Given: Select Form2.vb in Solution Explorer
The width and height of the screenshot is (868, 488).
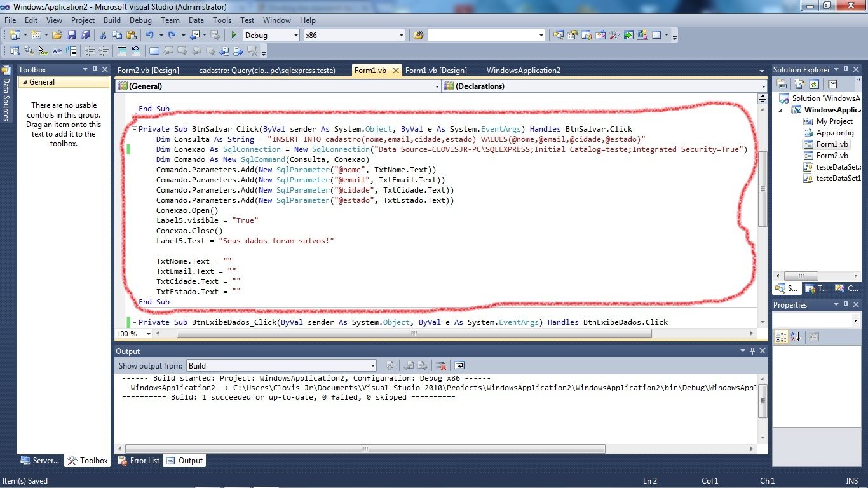Looking at the screenshot, I should tap(832, 156).
